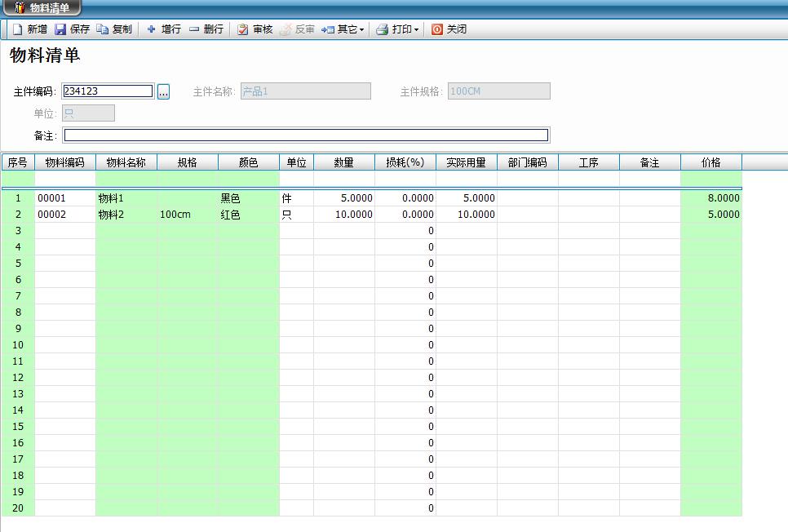Click the 序号 column header
Image resolution: width=788 pixels, height=532 pixels.
coord(18,162)
